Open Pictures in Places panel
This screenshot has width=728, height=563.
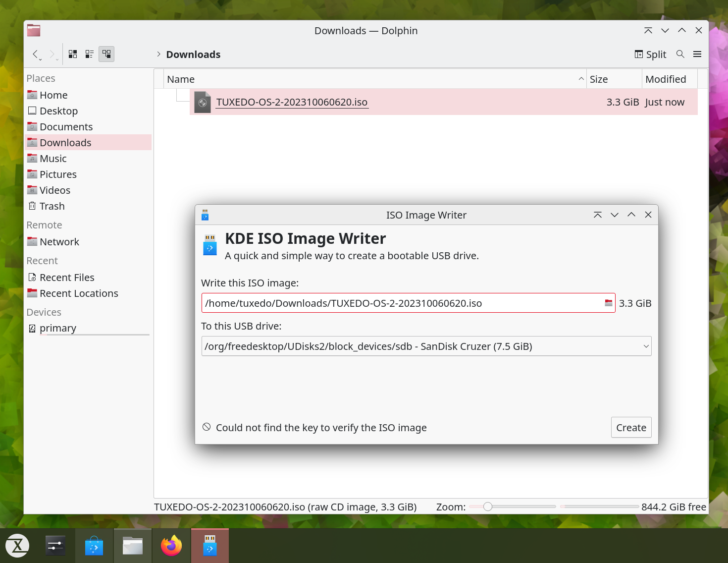(88, 174)
